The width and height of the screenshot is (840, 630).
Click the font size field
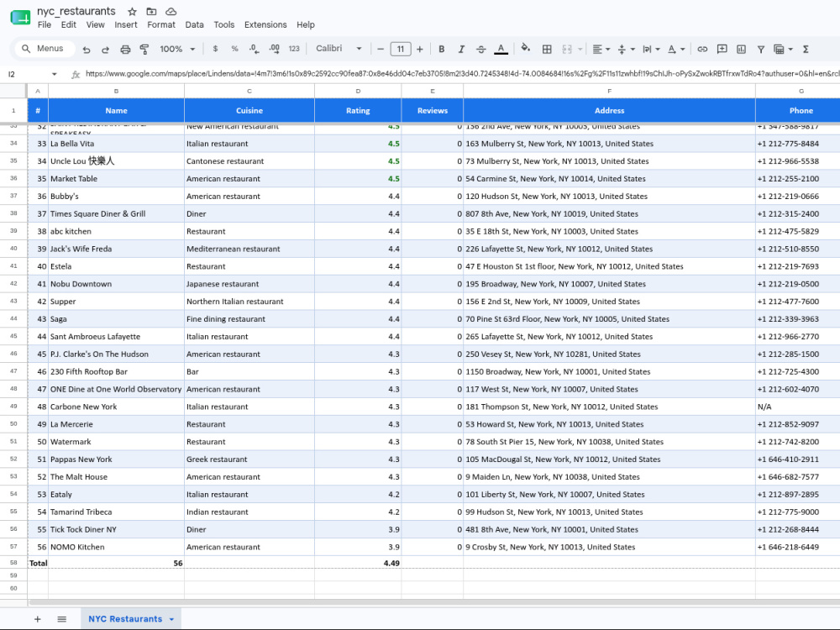point(400,49)
